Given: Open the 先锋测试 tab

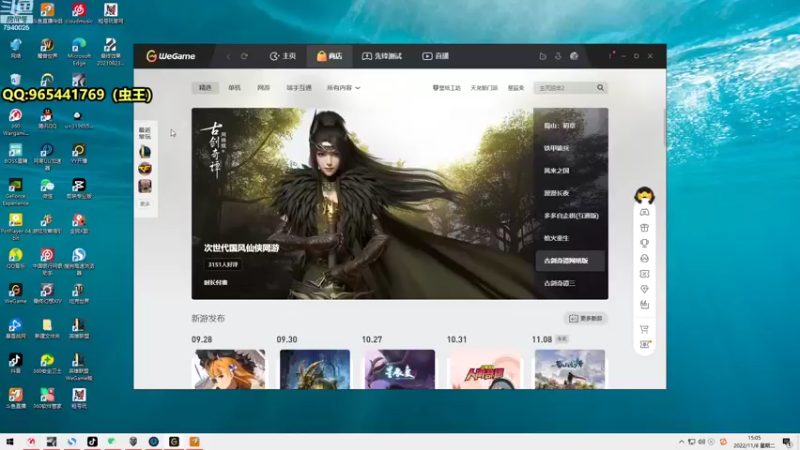Looking at the screenshot, I should tap(382, 56).
